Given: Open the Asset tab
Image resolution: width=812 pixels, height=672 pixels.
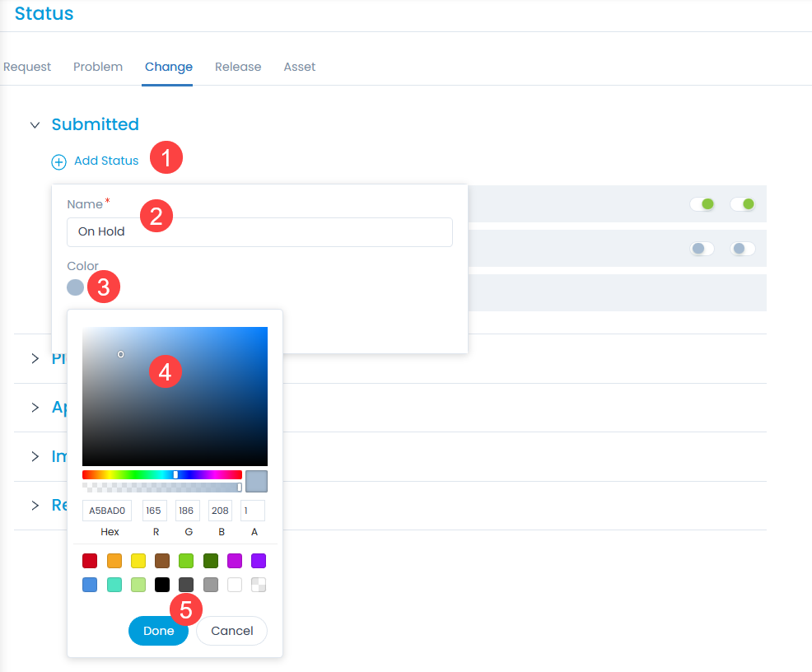Looking at the screenshot, I should tap(299, 67).
